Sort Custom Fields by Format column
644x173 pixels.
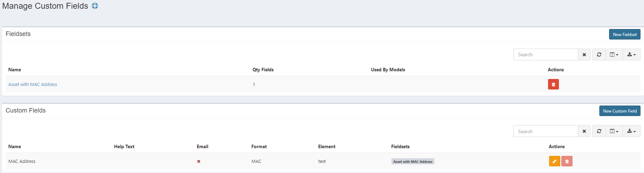tap(259, 147)
